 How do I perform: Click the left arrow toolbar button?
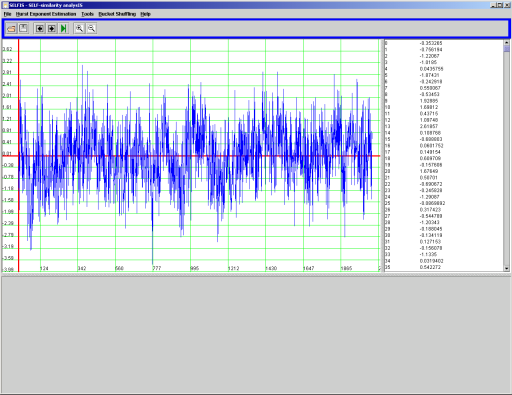40,29
